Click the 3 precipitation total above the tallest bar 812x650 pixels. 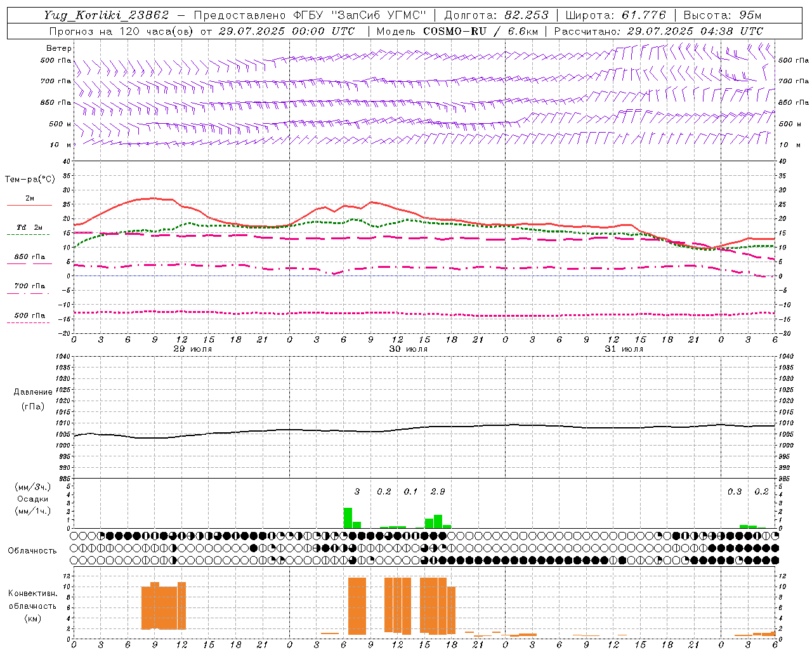point(357,491)
